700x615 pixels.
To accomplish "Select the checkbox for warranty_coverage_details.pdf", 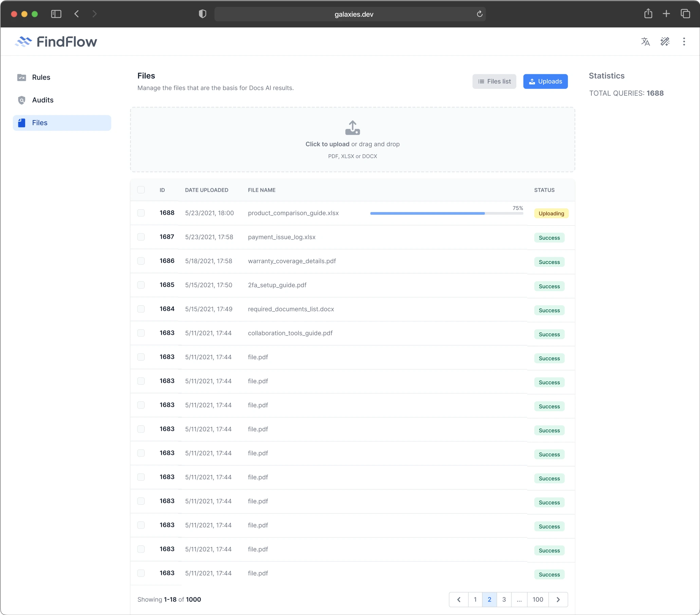I will tap(141, 261).
